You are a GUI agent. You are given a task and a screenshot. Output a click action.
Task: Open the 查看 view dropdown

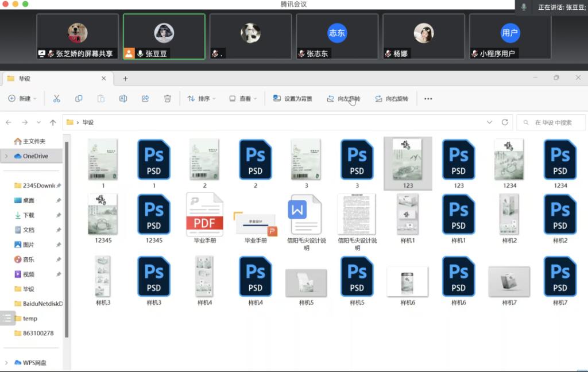pos(243,99)
